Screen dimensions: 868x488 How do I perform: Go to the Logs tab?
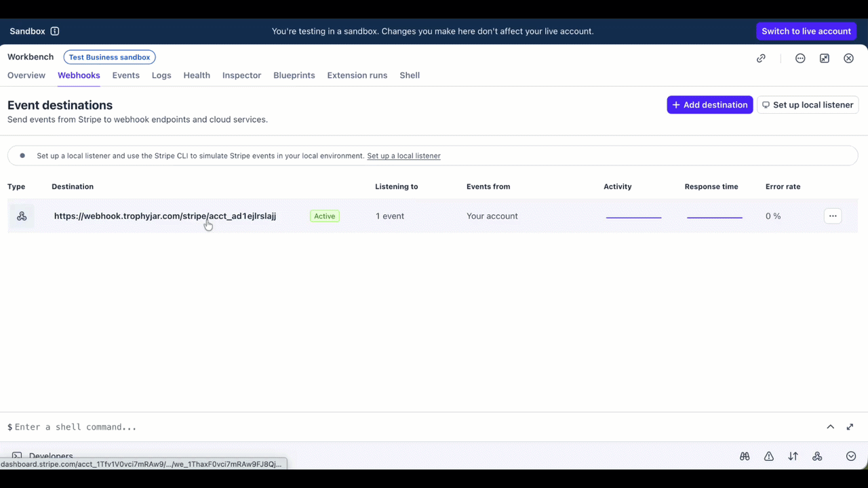coord(161,75)
